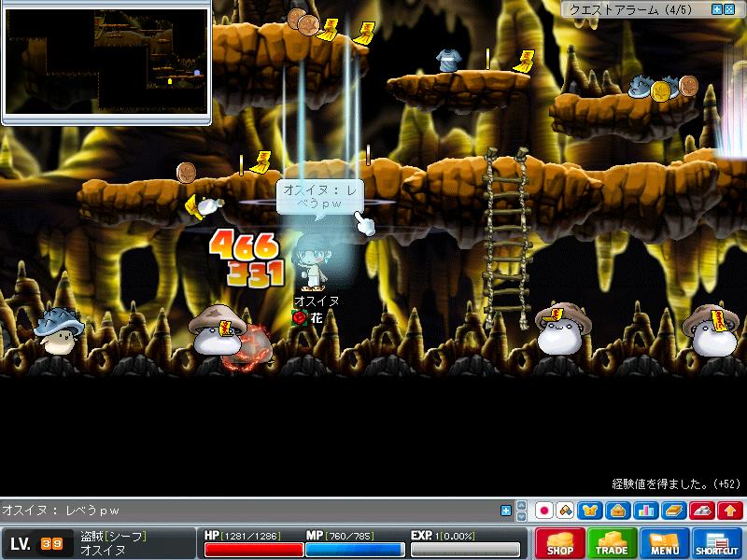Viewport: 747px width, 560px height.
Task: Click the red up-arrow icon
Action: [x=730, y=511]
